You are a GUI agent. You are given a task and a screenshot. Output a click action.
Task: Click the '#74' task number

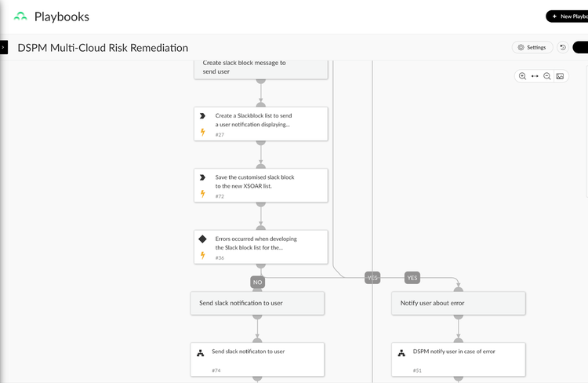(x=216, y=370)
